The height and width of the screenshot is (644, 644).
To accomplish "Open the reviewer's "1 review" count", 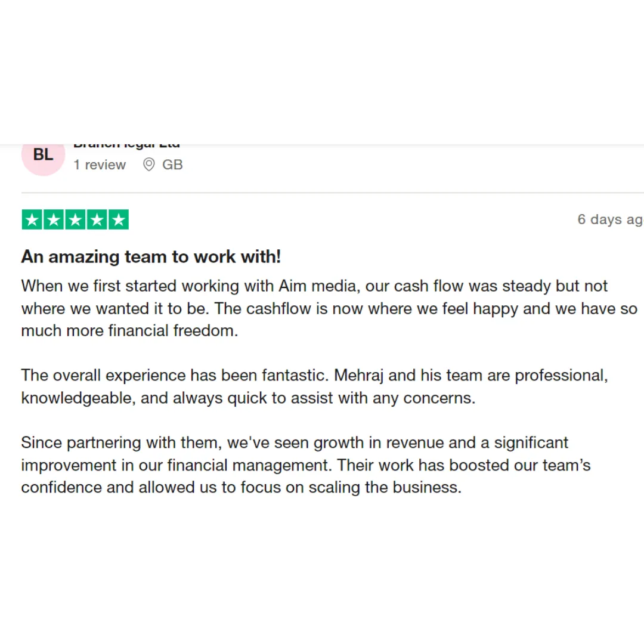I will click(x=100, y=165).
